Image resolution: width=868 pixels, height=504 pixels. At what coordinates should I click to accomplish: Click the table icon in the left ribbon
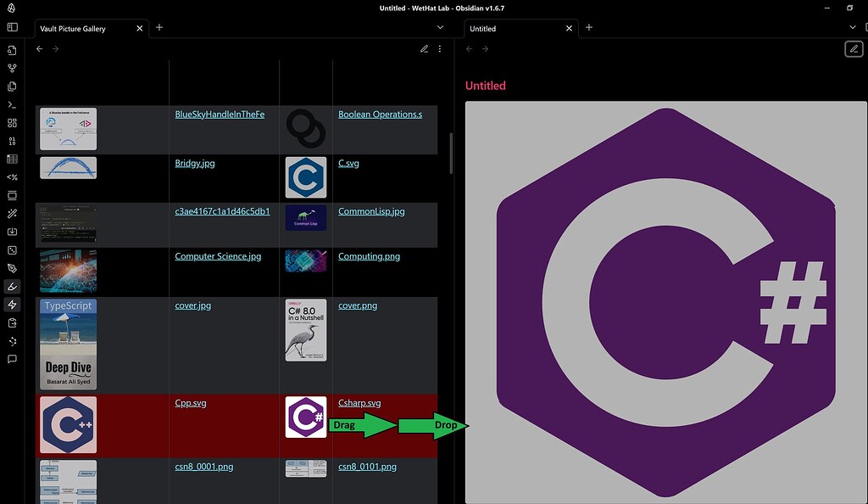[x=11, y=159]
